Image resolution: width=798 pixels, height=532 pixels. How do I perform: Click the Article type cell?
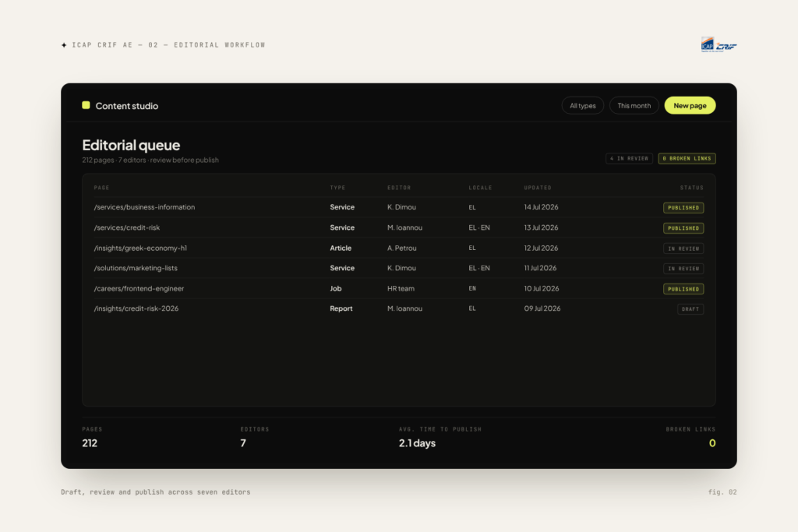341,248
